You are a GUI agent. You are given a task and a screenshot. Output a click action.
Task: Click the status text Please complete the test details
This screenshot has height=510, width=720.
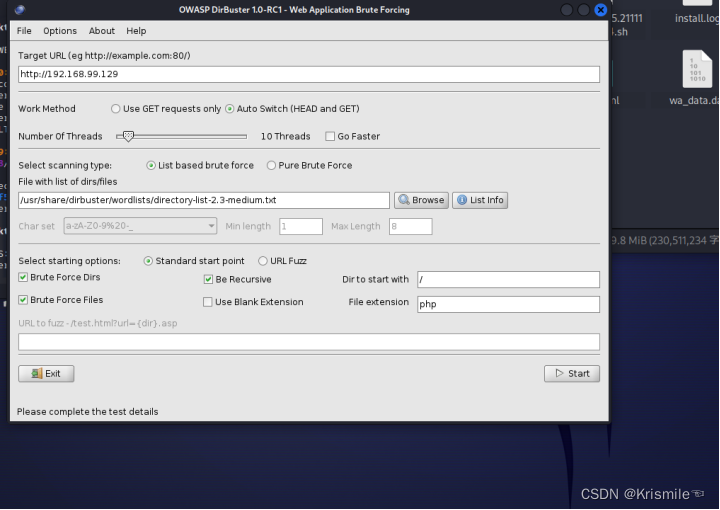(88, 412)
